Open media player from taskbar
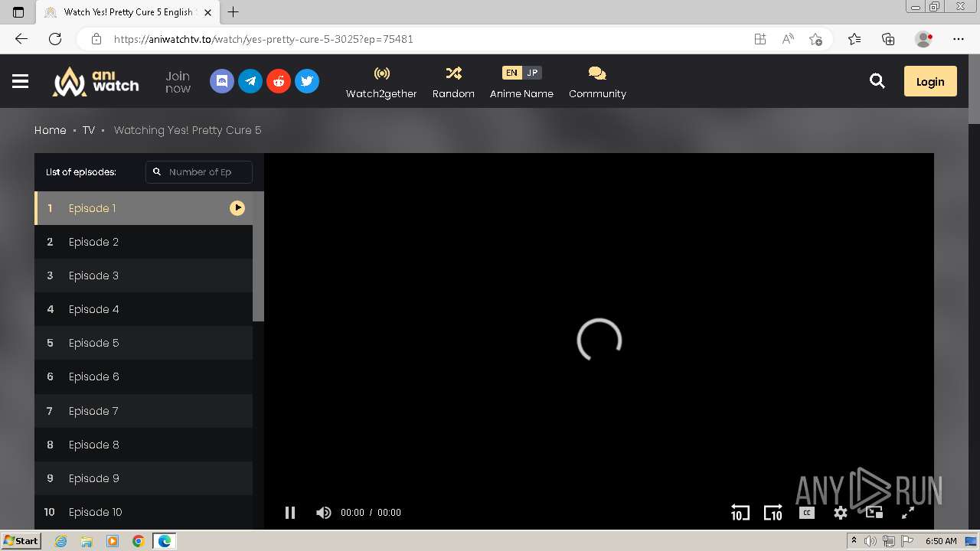 113,541
